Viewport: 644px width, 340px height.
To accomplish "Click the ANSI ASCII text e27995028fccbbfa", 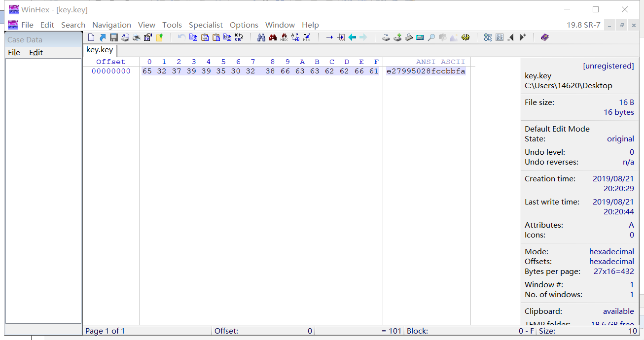I will pyautogui.click(x=426, y=71).
